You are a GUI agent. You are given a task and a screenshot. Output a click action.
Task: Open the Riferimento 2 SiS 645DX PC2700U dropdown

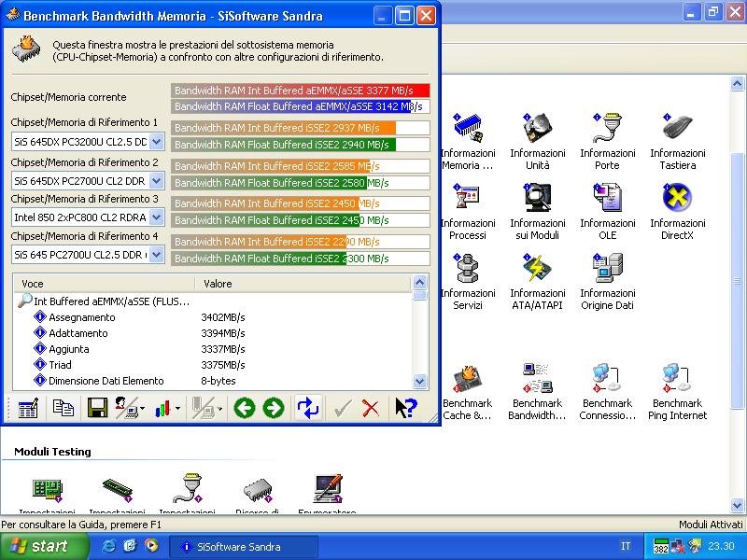(156, 181)
